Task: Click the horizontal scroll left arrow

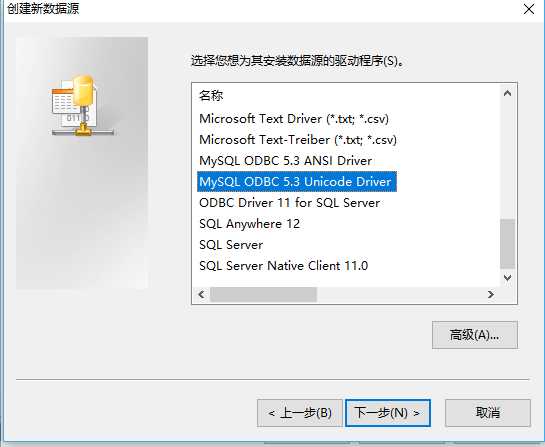Action: (202, 295)
